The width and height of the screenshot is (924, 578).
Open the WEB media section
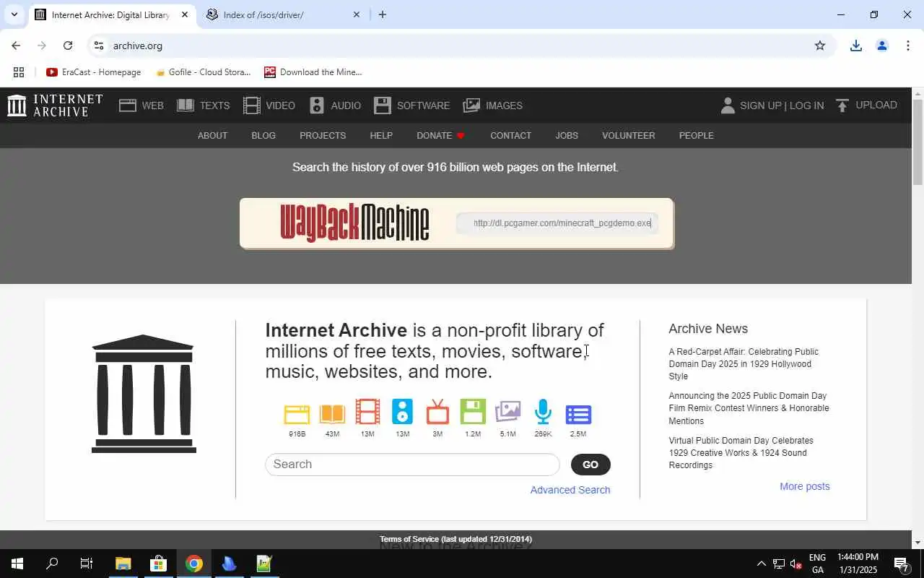pos(141,105)
